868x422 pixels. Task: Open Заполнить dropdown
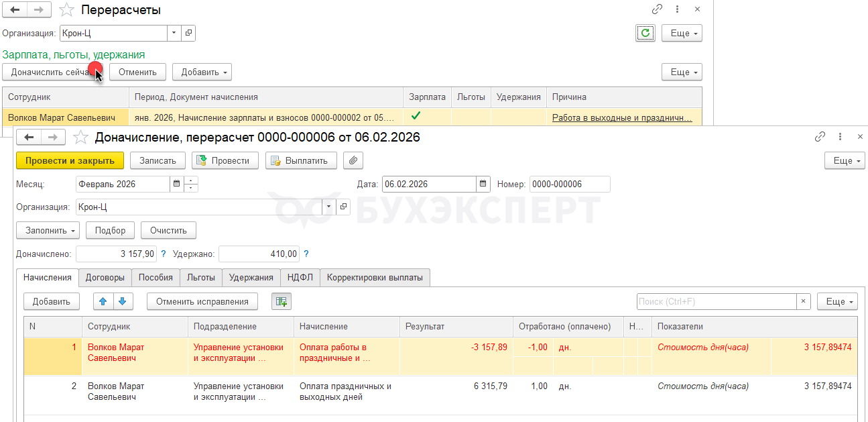point(48,230)
